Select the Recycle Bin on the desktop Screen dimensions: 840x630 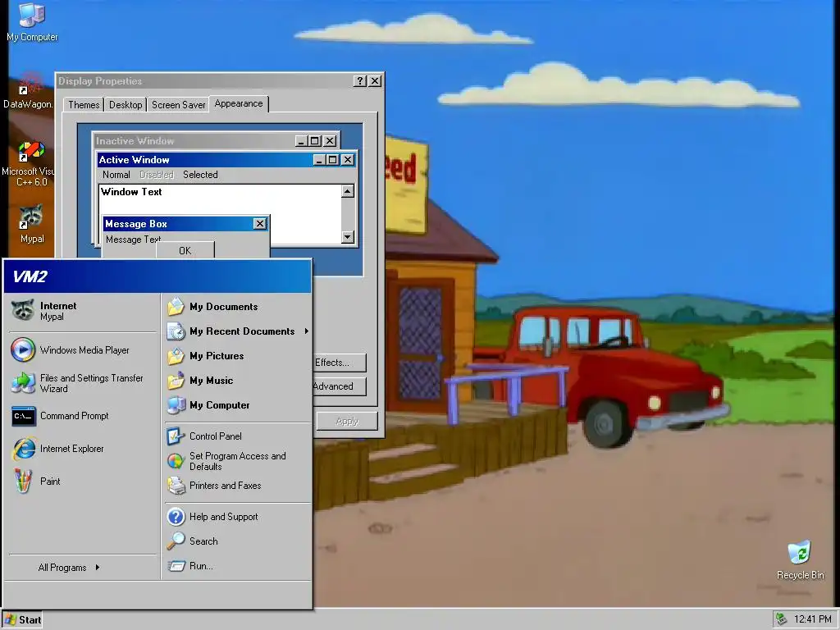800,560
